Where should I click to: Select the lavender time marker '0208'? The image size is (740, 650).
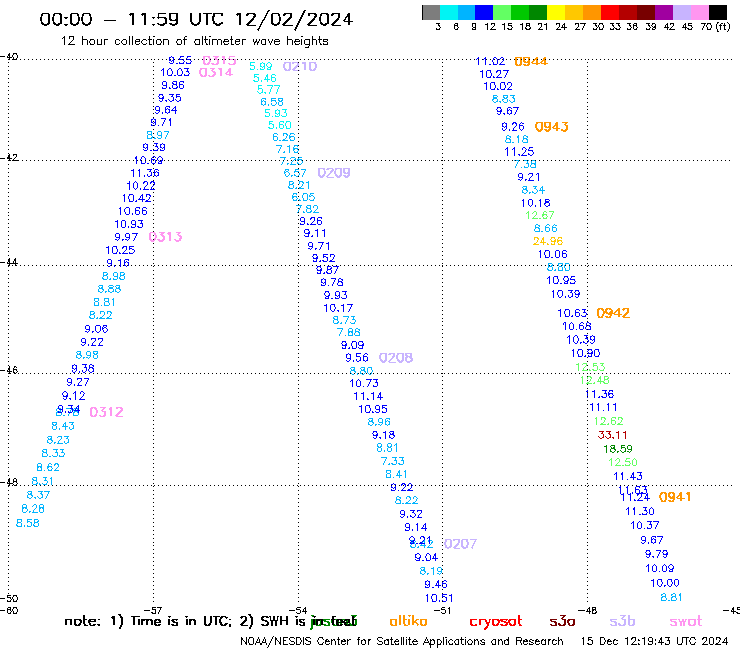(395, 358)
